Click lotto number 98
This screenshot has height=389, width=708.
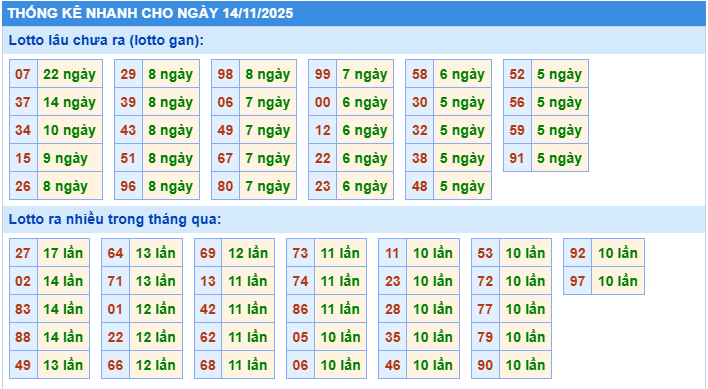click(225, 74)
